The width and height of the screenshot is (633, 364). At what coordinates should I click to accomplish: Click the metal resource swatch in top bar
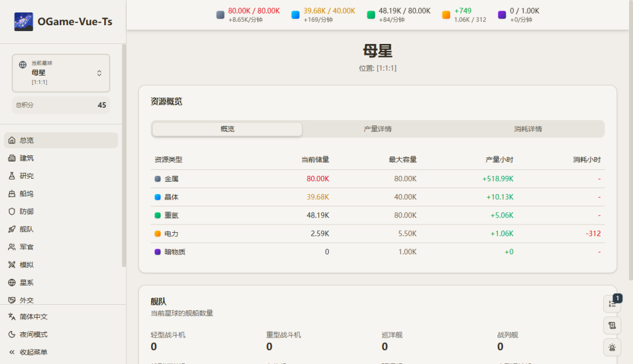pos(220,15)
